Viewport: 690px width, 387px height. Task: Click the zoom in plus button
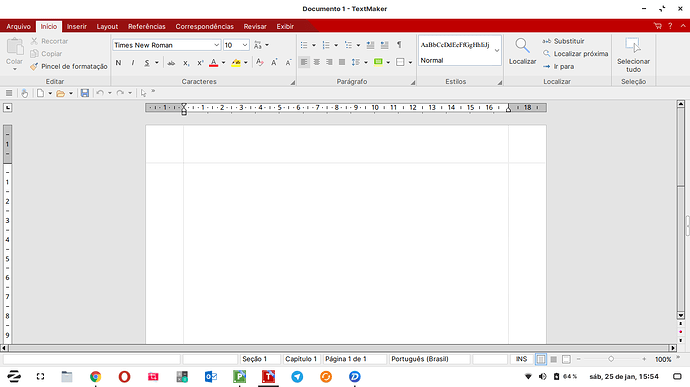coord(644,359)
